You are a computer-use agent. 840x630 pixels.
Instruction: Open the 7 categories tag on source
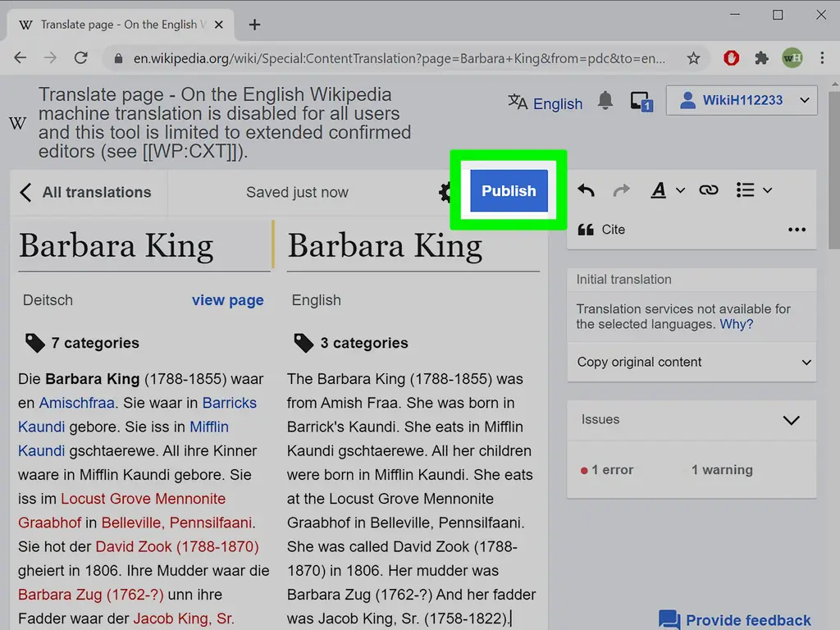click(x=82, y=343)
